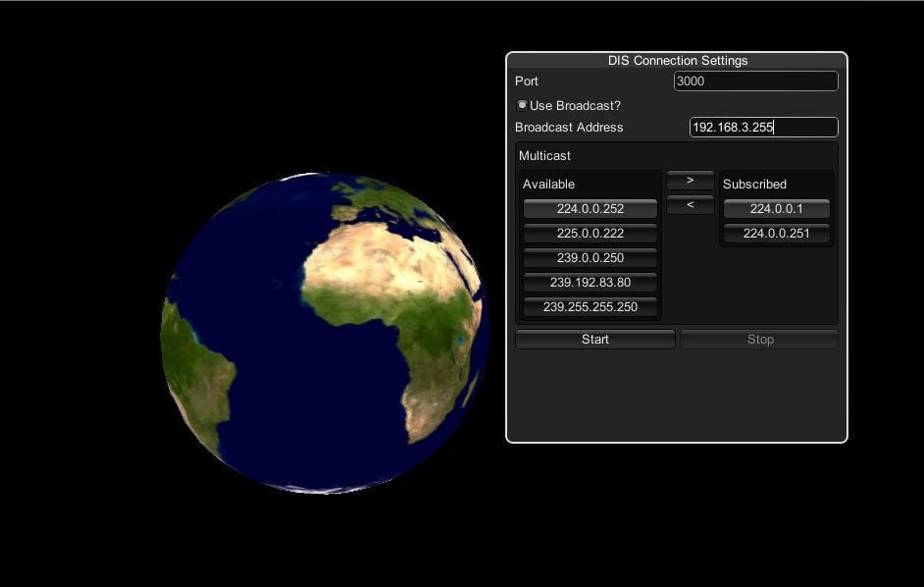Screen dimensions: 924x587
Task: Click the Available column header
Action: (x=548, y=184)
